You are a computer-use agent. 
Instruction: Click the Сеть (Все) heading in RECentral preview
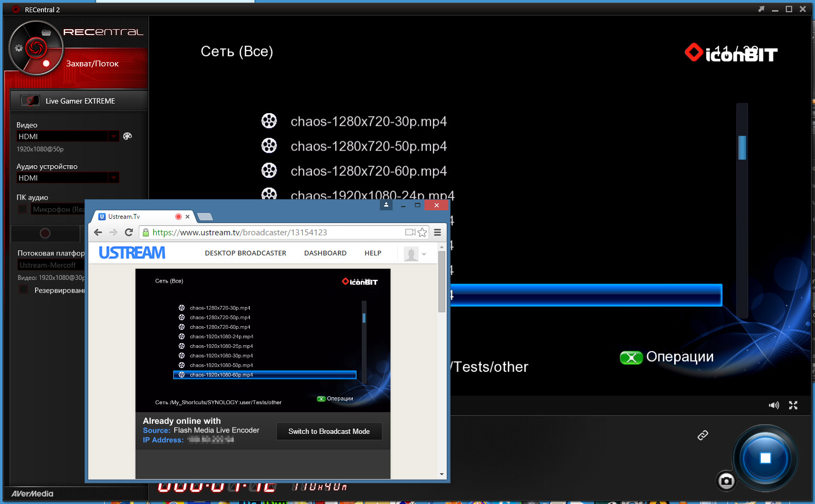[237, 52]
